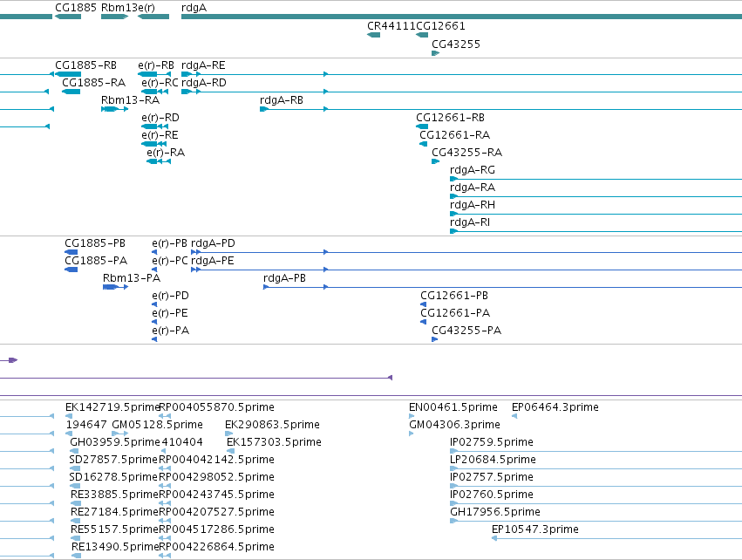Select protein Rbm13-PA

coord(132,278)
